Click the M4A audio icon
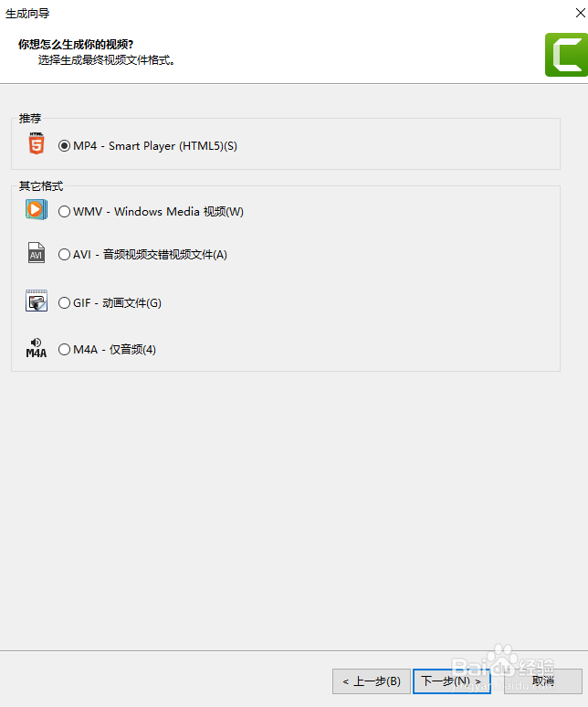Viewport: 588px width, 707px height. point(36,348)
